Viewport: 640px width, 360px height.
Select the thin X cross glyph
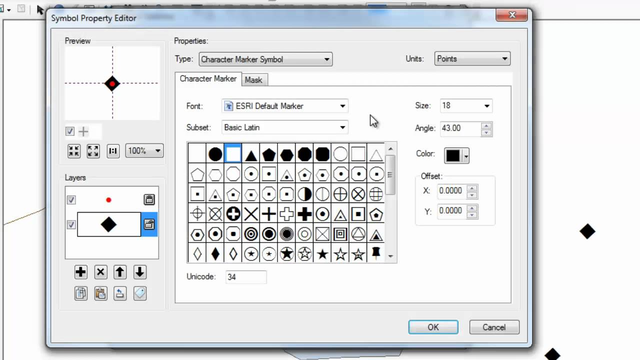[251, 214]
